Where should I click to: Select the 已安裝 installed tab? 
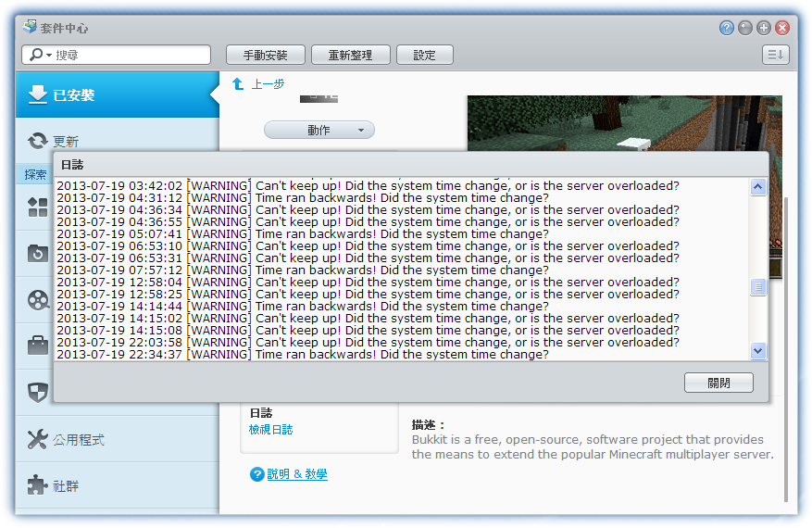118,94
